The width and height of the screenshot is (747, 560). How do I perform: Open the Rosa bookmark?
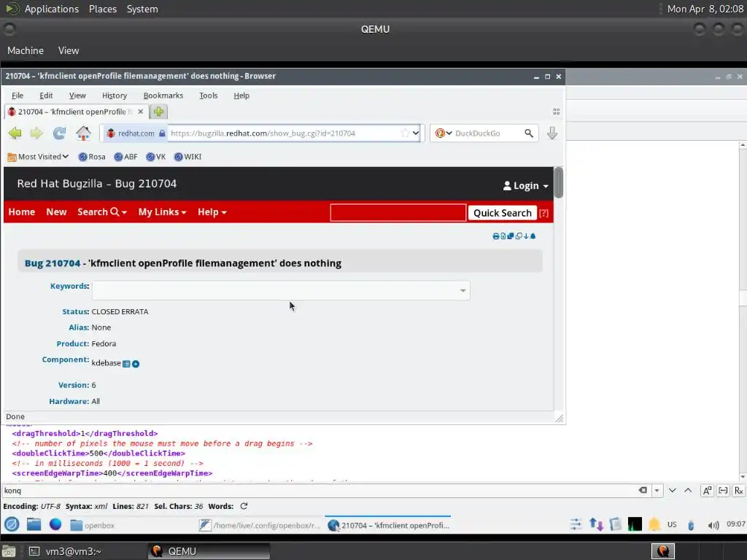click(92, 157)
